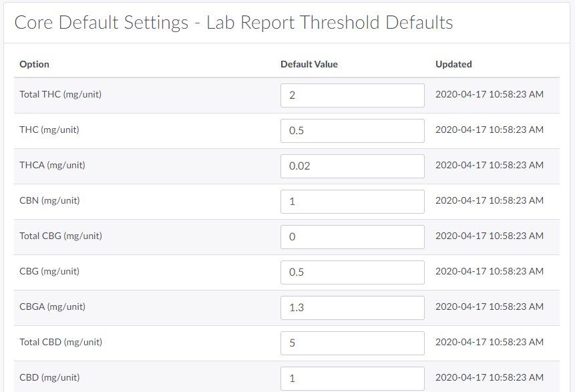Focus the THCA default value box
The width and height of the screenshot is (575, 392).
coord(352,166)
